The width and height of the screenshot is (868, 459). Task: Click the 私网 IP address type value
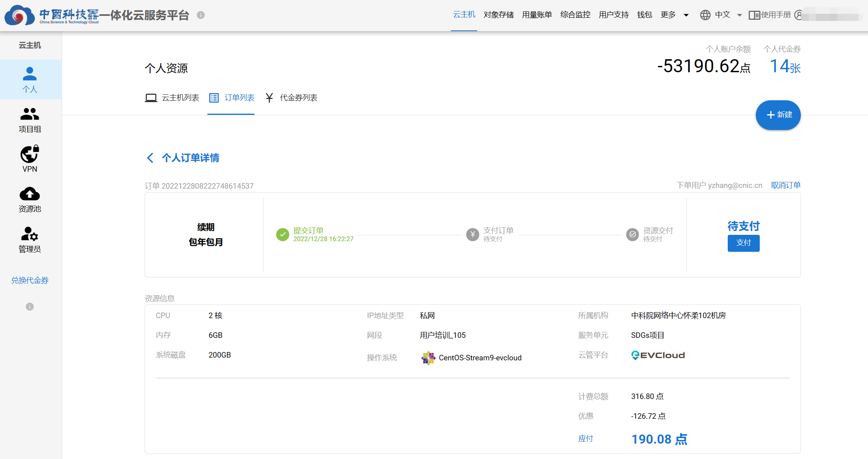tap(427, 316)
